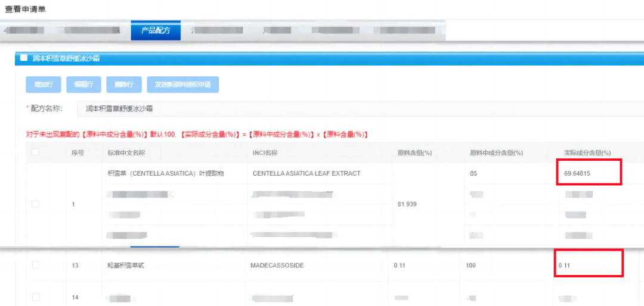The width and height of the screenshot is (644, 306).
Task: Click the INCI名称 column header
Action: click(266, 152)
